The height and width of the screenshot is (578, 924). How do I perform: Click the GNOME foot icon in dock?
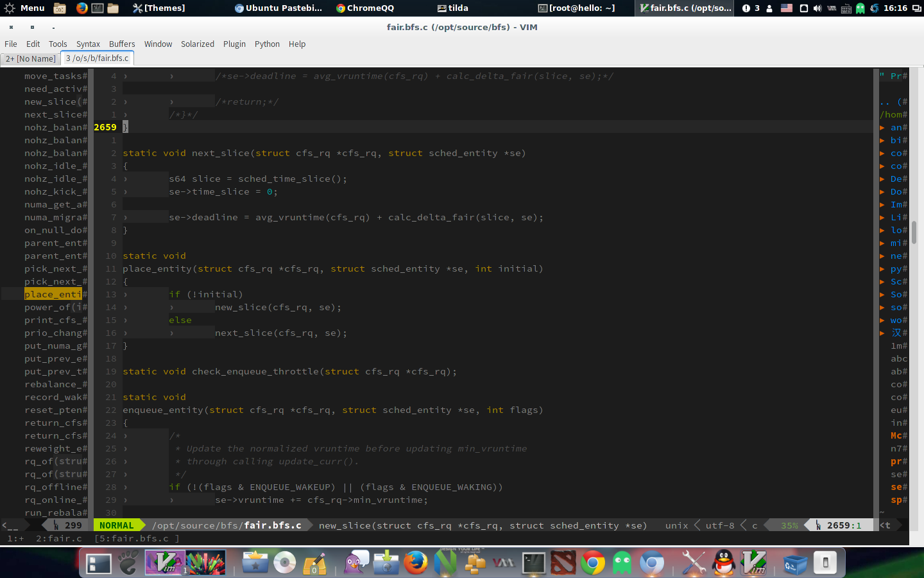pyautogui.click(x=128, y=563)
